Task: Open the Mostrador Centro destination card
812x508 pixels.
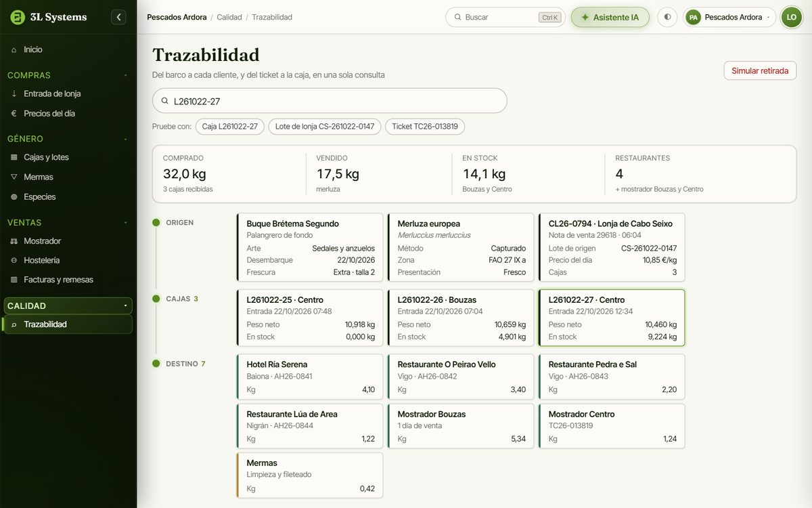Action: click(612, 426)
